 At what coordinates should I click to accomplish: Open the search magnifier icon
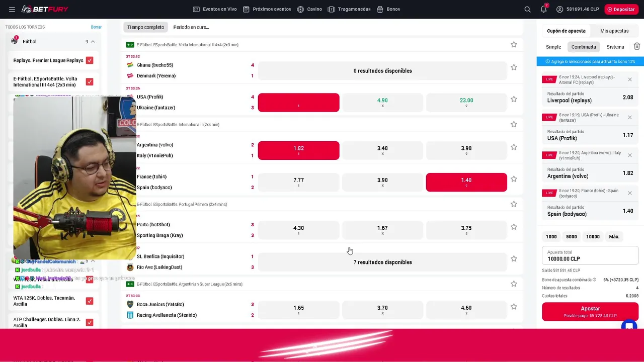point(527,9)
